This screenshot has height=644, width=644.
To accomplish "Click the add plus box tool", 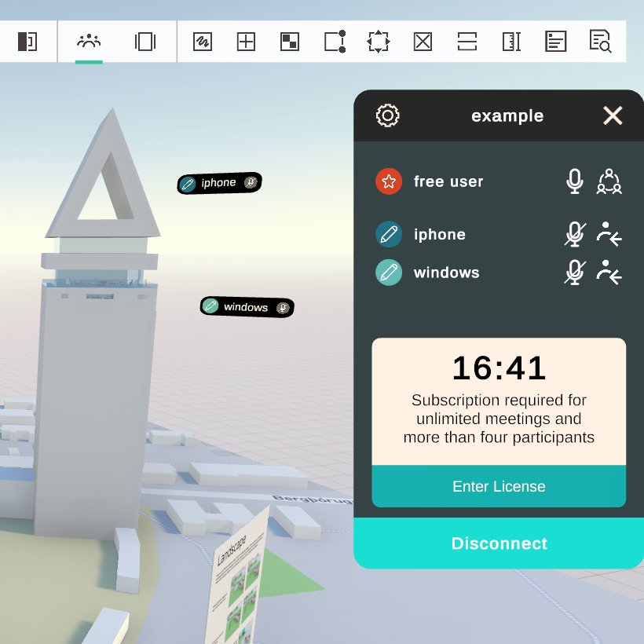I will point(246,42).
